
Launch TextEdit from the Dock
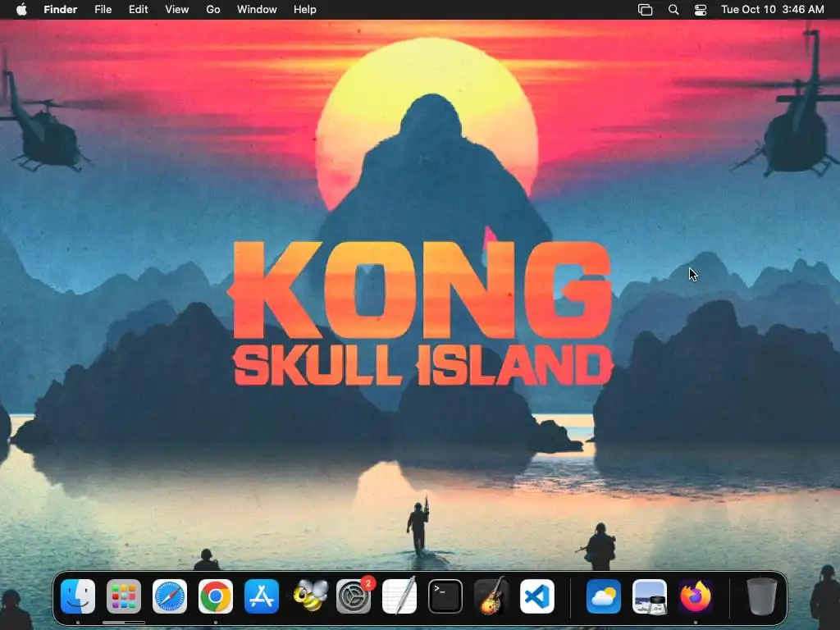(399, 596)
